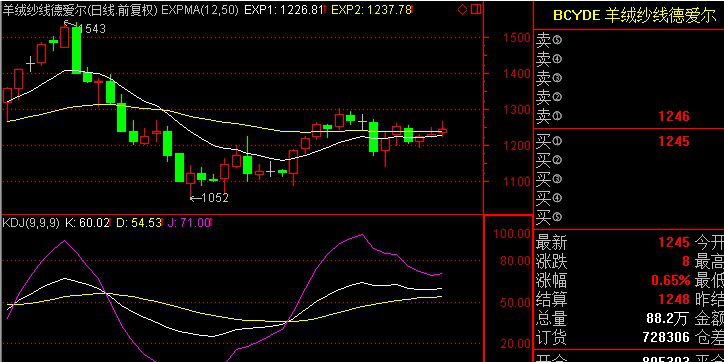Click the 卖① ask price 1246
The width and height of the screenshot is (724, 362).
tap(674, 116)
